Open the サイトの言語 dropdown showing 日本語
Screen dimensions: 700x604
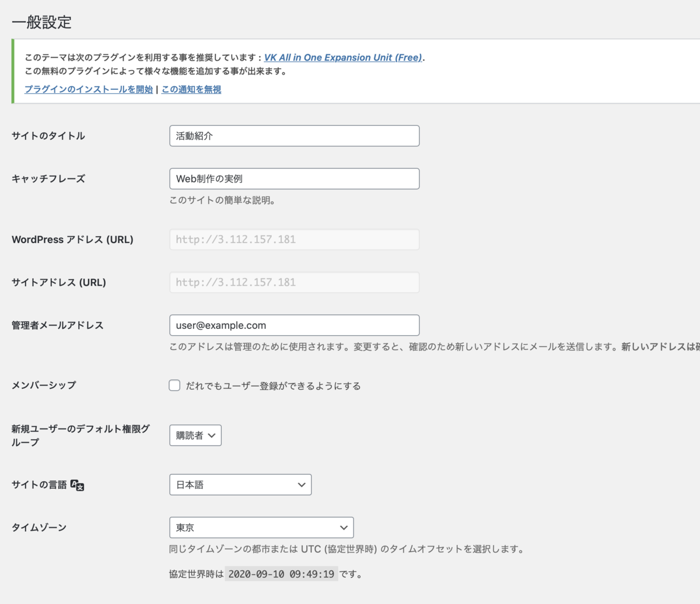point(240,484)
